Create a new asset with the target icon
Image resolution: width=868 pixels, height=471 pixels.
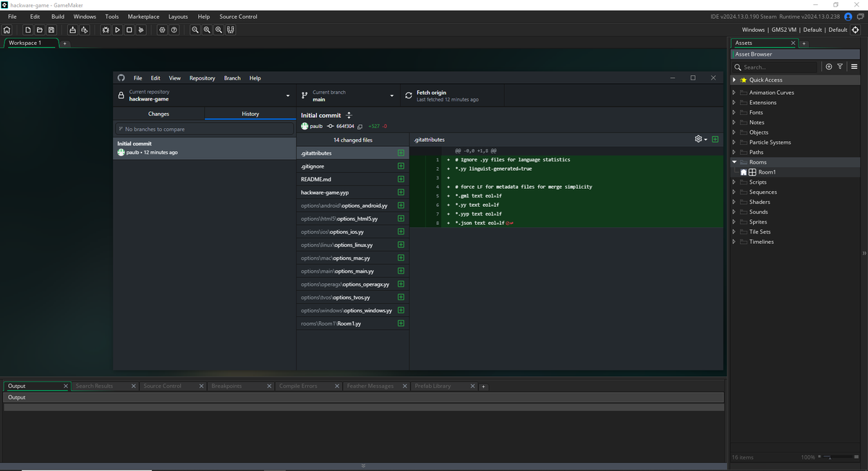829,66
